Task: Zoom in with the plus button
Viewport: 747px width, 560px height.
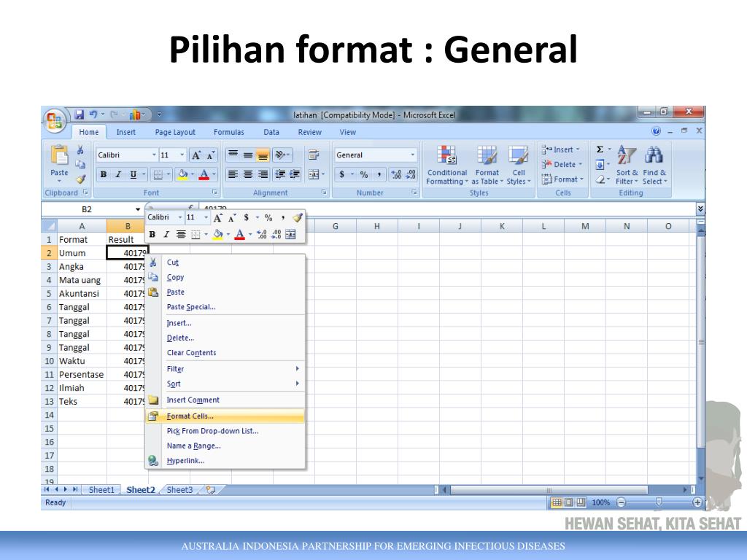Action: (x=697, y=502)
